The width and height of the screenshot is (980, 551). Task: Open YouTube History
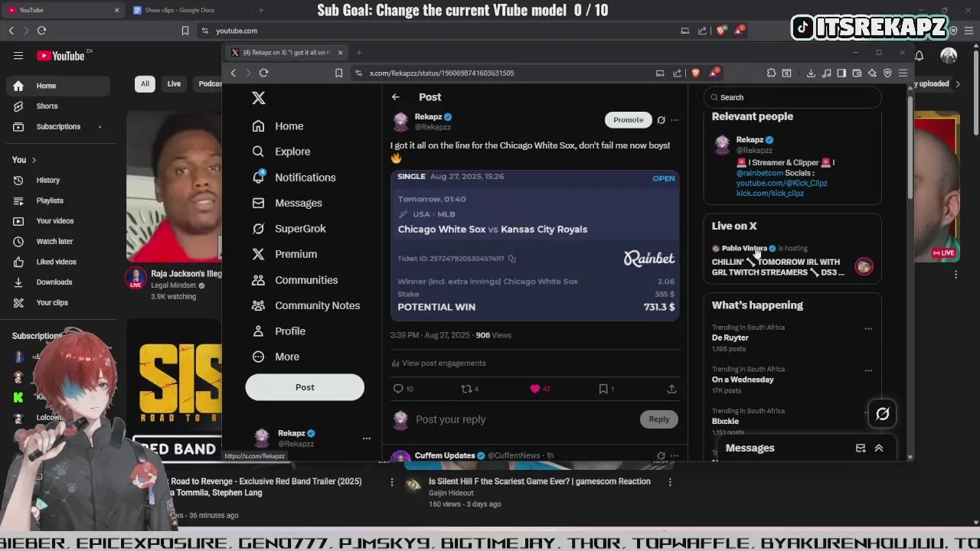click(57, 181)
